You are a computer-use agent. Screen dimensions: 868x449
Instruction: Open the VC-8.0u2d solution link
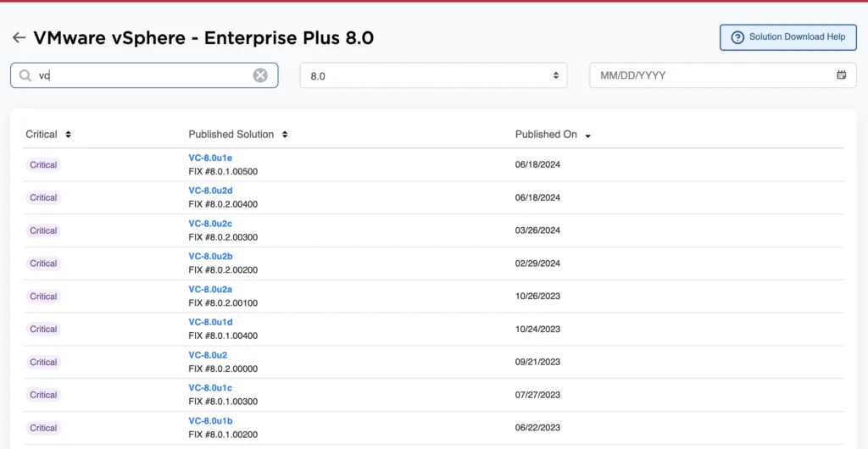[210, 191]
